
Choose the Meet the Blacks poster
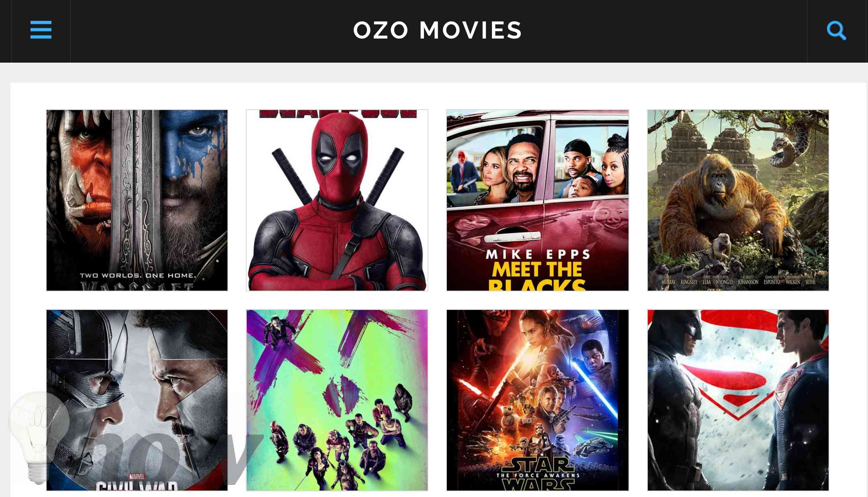(x=538, y=200)
